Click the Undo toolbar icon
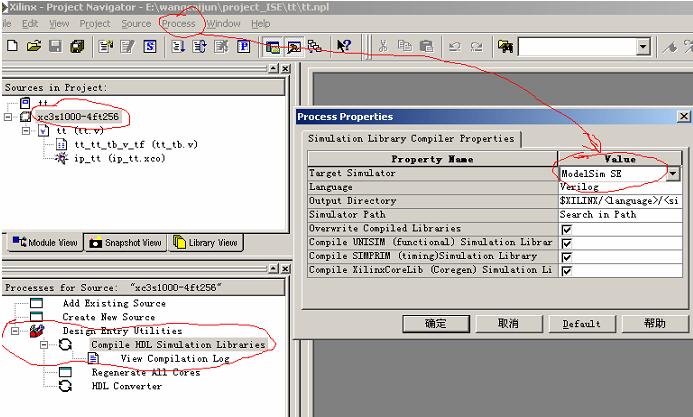 point(454,46)
